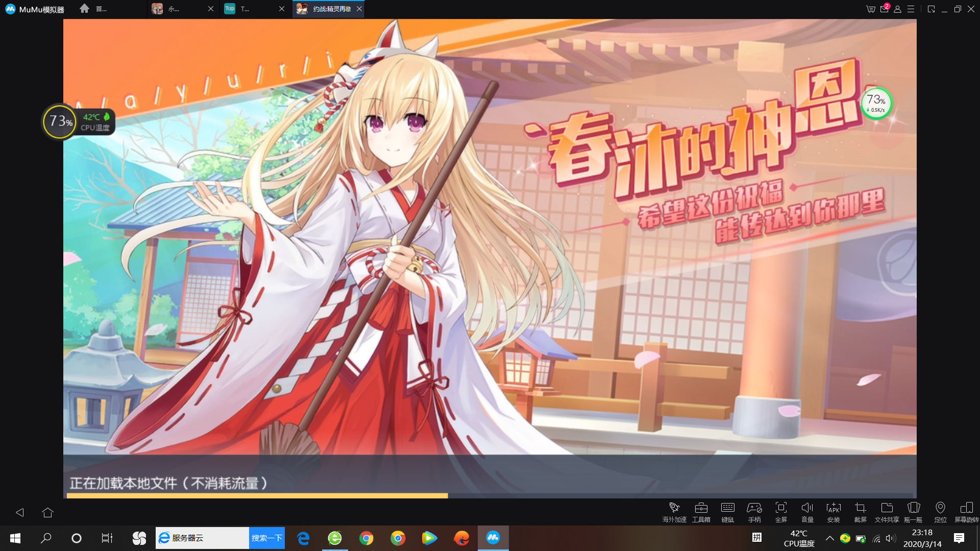The width and height of the screenshot is (980, 551).
Task: Close the 永... tab
Action: pyautogui.click(x=211, y=9)
